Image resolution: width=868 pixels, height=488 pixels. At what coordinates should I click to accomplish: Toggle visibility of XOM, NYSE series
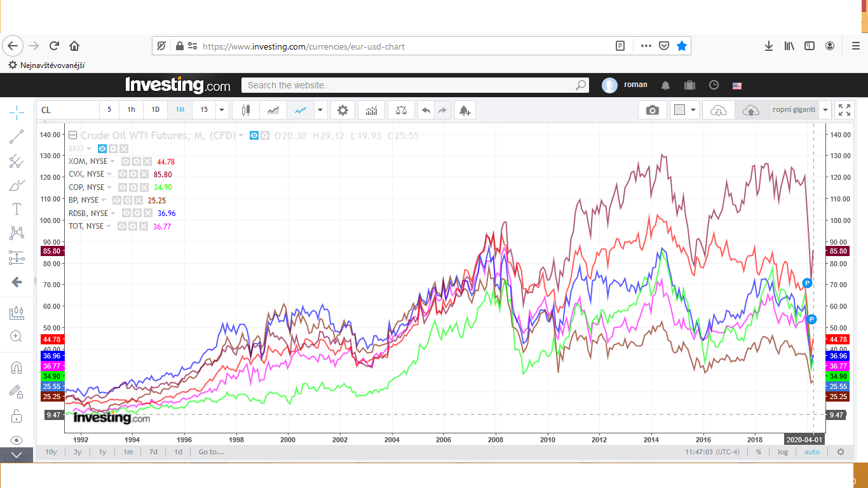pos(125,161)
